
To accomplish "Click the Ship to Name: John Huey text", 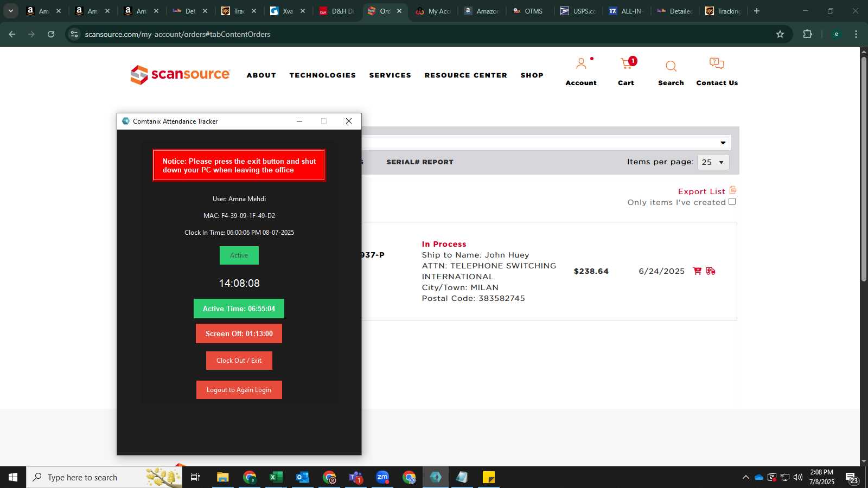I will point(475,255).
